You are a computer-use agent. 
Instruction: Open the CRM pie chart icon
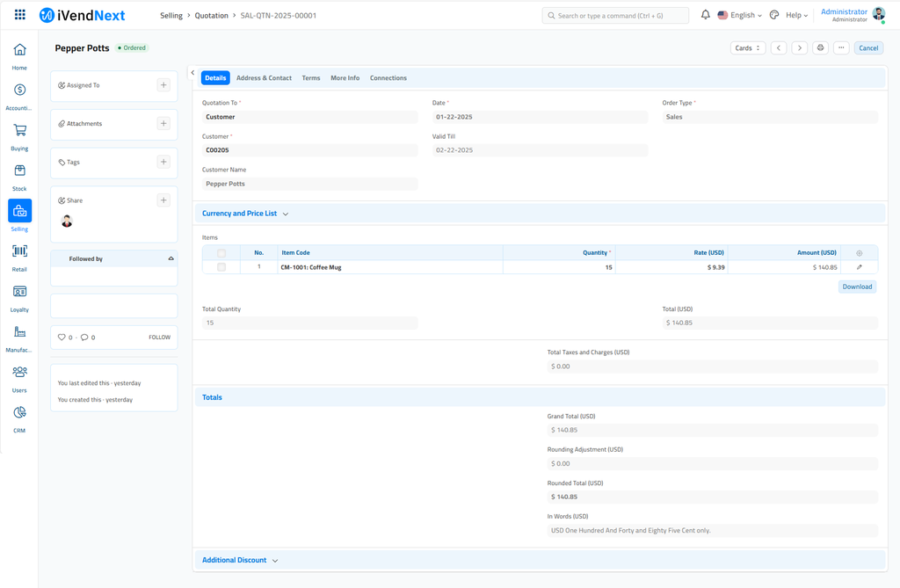coord(19,413)
